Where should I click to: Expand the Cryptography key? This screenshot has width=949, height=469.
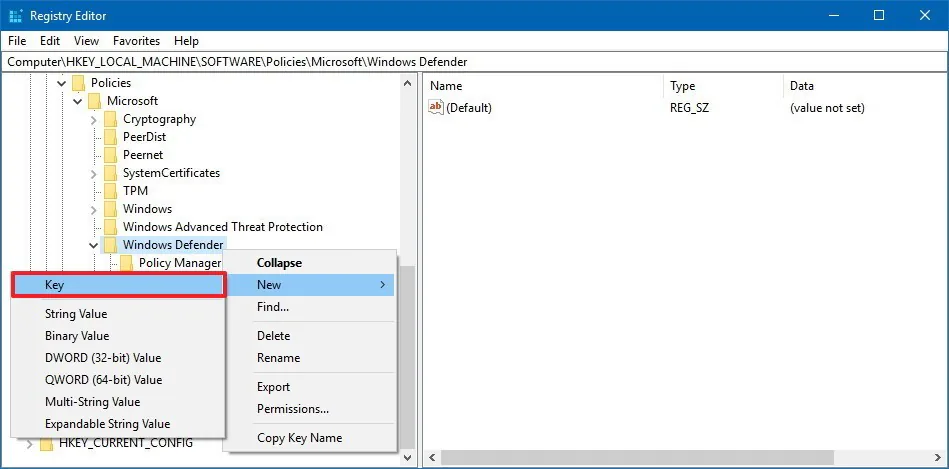tap(93, 119)
